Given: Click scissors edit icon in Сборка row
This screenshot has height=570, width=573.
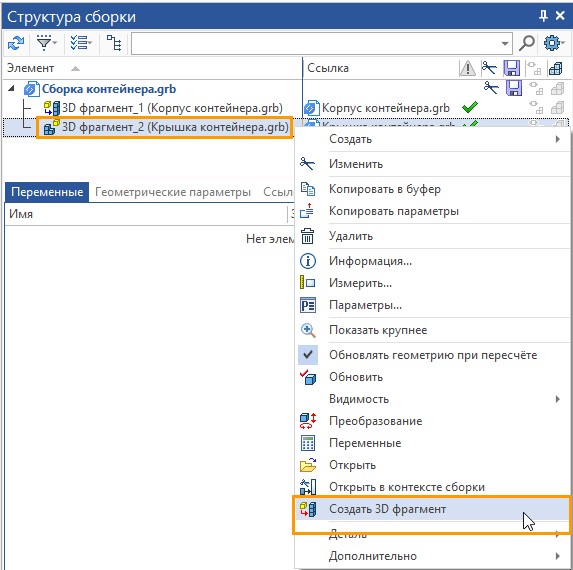Looking at the screenshot, I should point(491,88).
